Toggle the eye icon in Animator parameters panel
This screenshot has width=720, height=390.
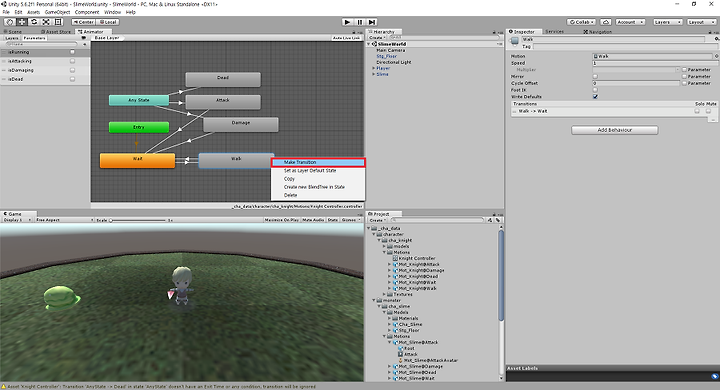tap(84, 38)
